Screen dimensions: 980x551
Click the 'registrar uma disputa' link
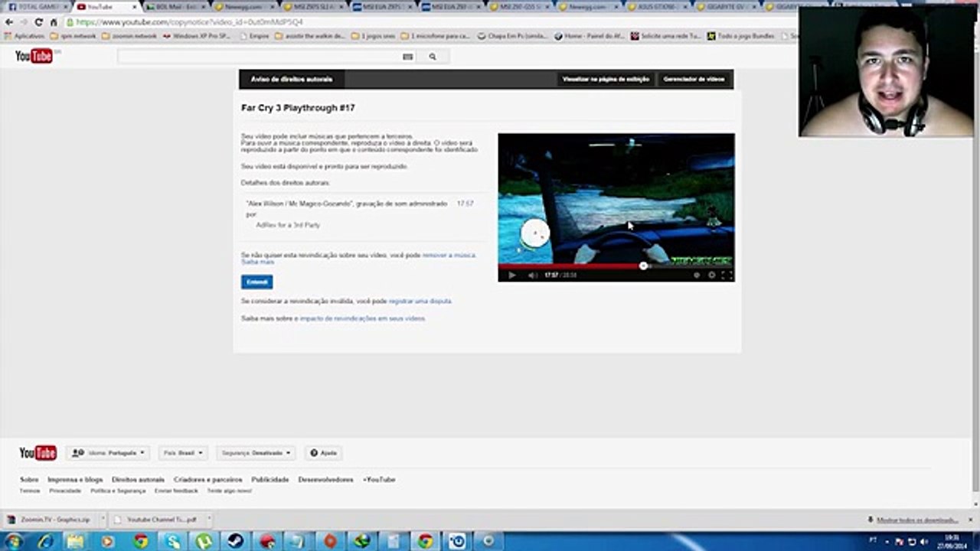(420, 302)
